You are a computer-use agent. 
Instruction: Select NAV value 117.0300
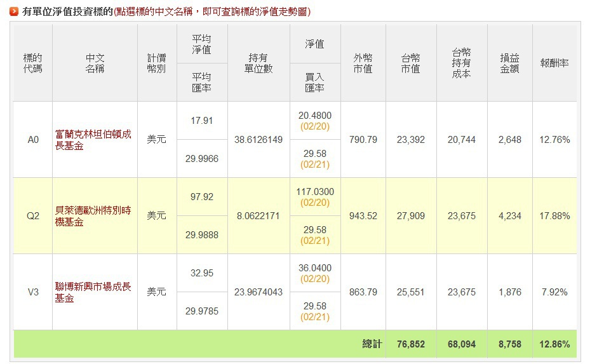pyautogui.click(x=315, y=192)
